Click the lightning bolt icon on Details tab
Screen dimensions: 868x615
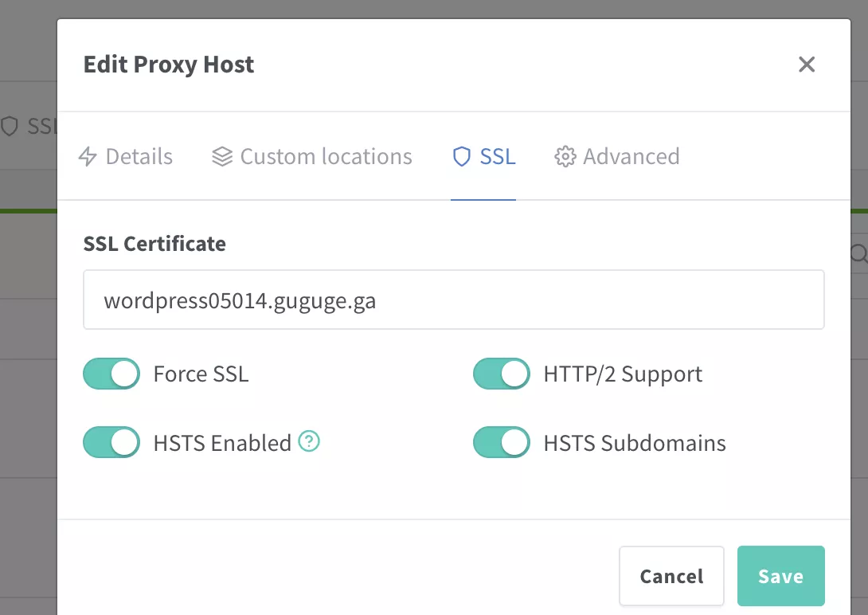click(x=88, y=157)
